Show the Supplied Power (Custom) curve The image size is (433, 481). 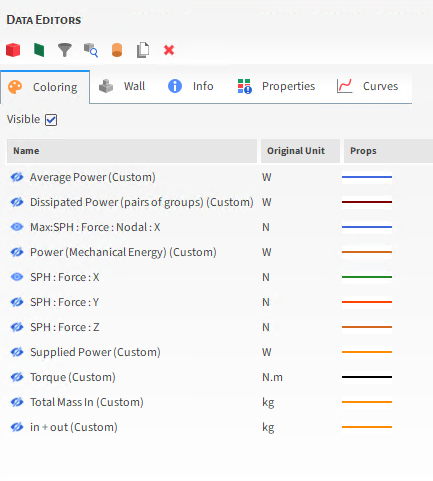point(17,352)
